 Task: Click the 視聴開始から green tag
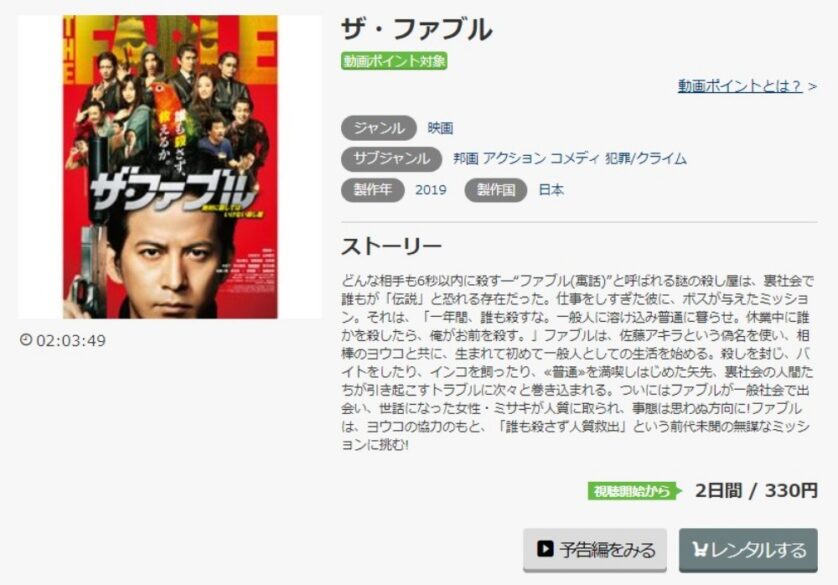pos(634,491)
